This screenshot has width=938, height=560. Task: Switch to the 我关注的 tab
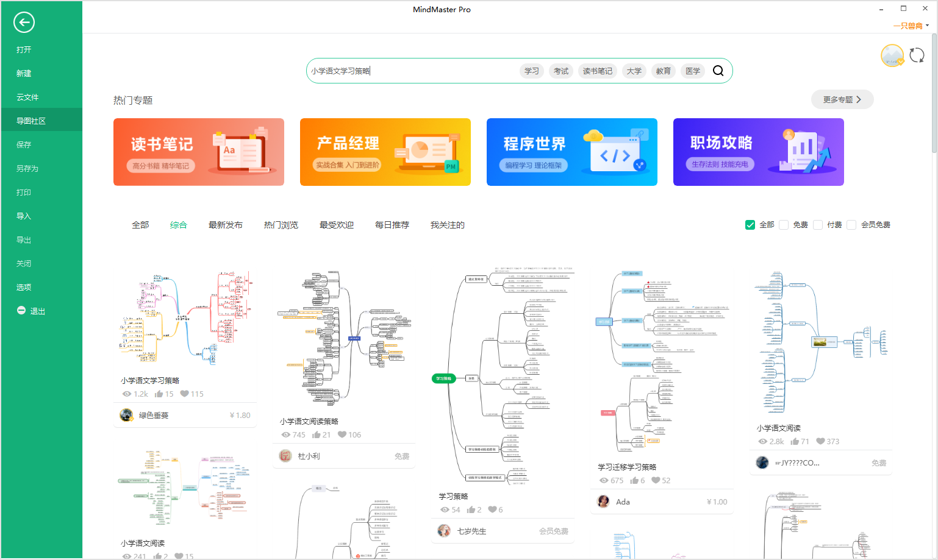tap(448, 225)
